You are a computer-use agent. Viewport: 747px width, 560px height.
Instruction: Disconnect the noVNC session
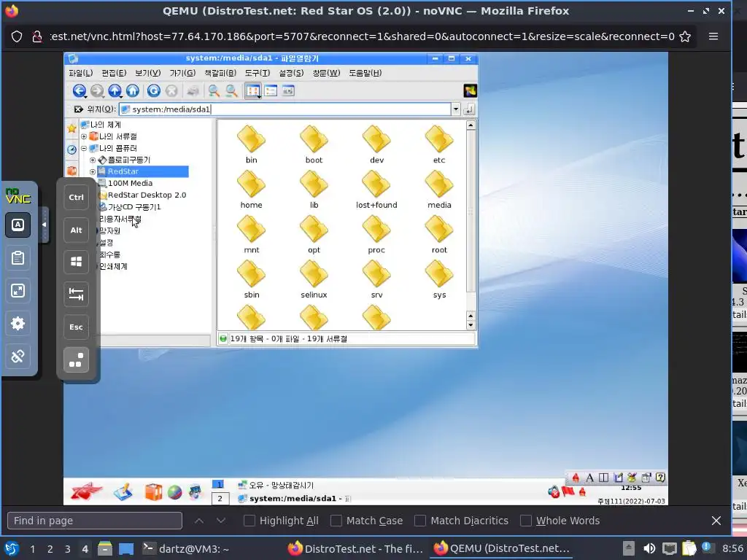[x=18, y=357]
